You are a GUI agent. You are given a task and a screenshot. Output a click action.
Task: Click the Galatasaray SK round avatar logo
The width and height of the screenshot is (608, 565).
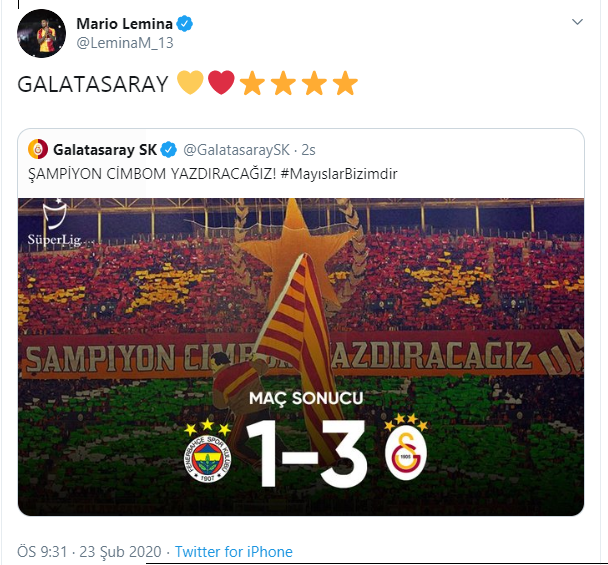point(38,149)
